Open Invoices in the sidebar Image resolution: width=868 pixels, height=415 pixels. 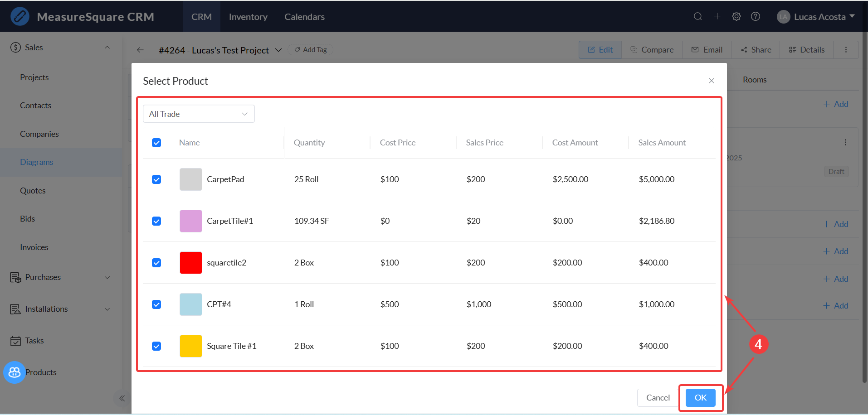[34, 247]
